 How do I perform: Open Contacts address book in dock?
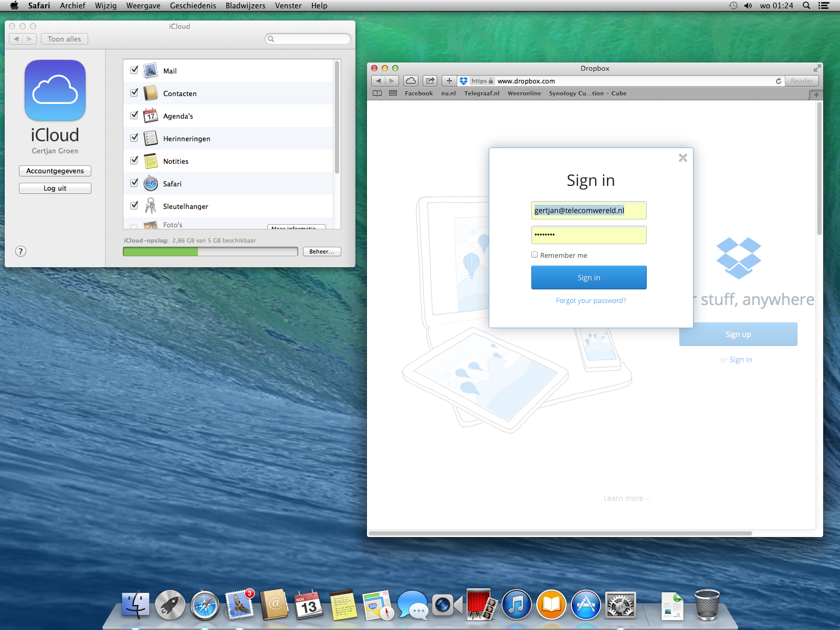pyautogui.click(x=274, y=605)
